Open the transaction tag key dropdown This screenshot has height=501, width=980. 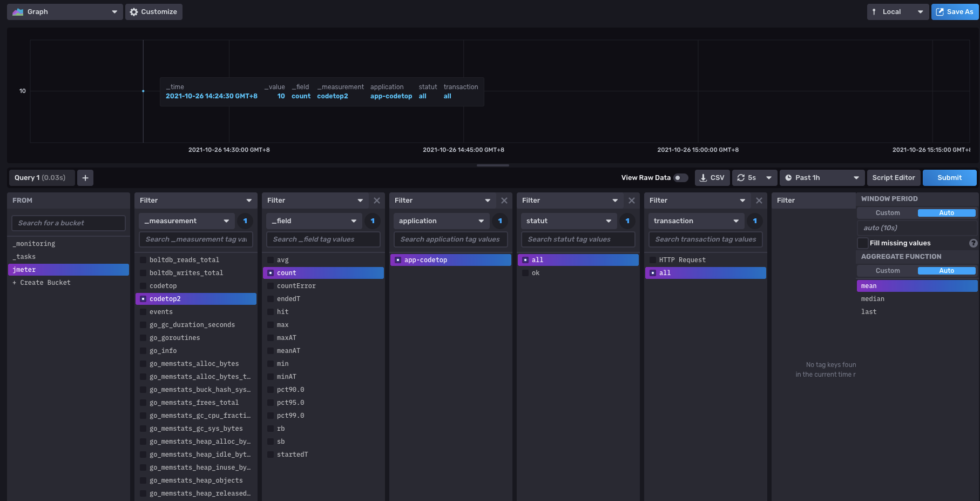pyautogui.click(x=696, y=221)
